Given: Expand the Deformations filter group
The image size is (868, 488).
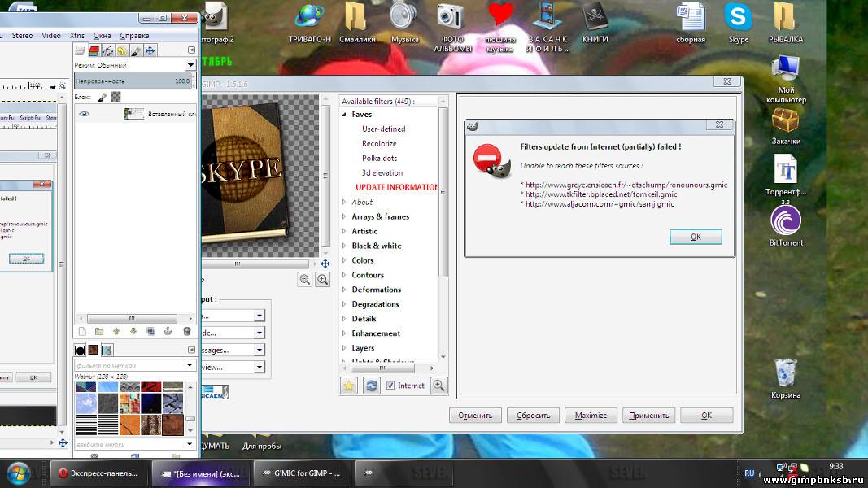Looking at the screenshot, I should pyautogui.click(x=344, y=290).
